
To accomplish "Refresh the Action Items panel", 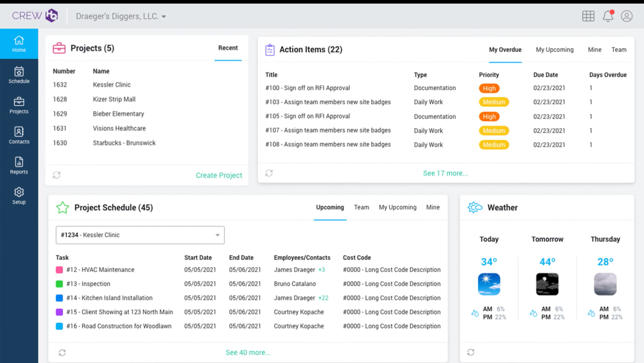I will 269,173.
